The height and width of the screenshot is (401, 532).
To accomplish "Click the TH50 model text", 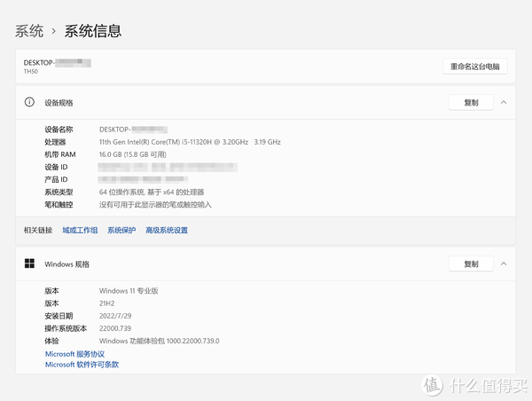I will coord(31,71).
